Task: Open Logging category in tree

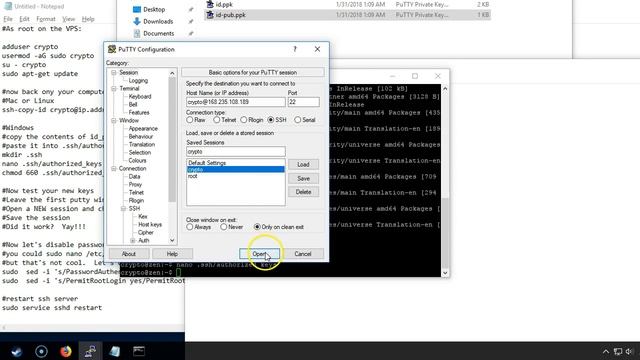Action: tap(138, 81)
